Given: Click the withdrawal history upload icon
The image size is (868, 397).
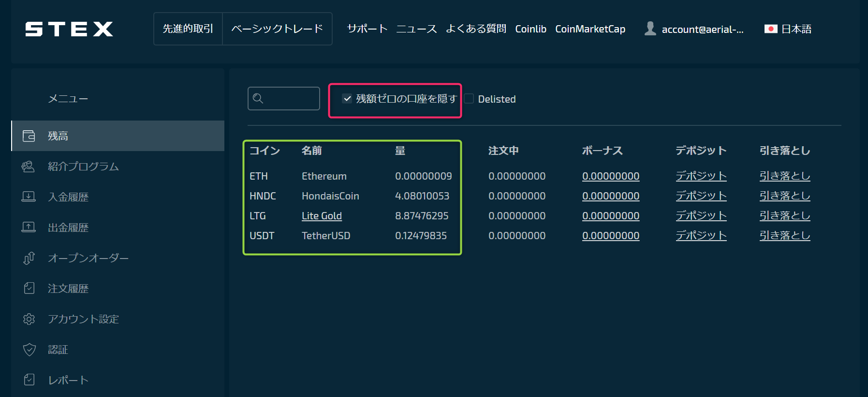Looking at the screenshot, I should [29, 228].
